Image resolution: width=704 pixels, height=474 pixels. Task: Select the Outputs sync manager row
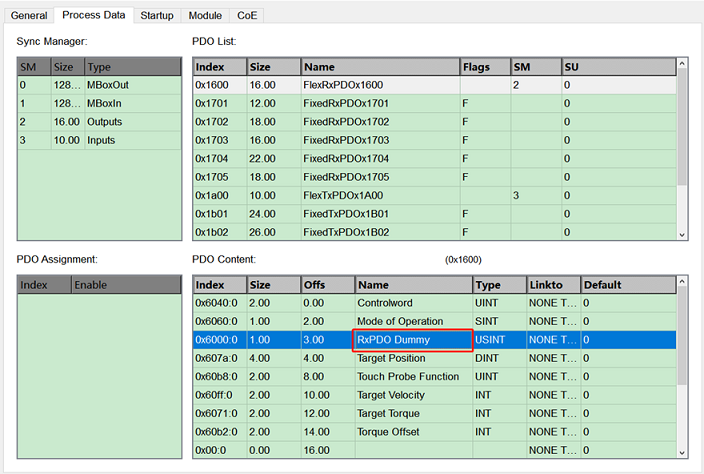click(x=99, y=122)
